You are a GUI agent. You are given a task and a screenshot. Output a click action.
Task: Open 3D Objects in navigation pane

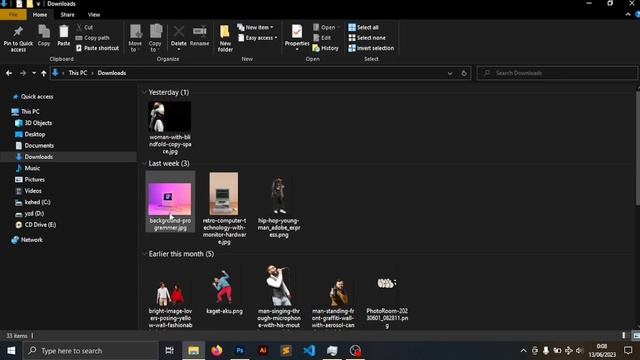tap(38, 123)
